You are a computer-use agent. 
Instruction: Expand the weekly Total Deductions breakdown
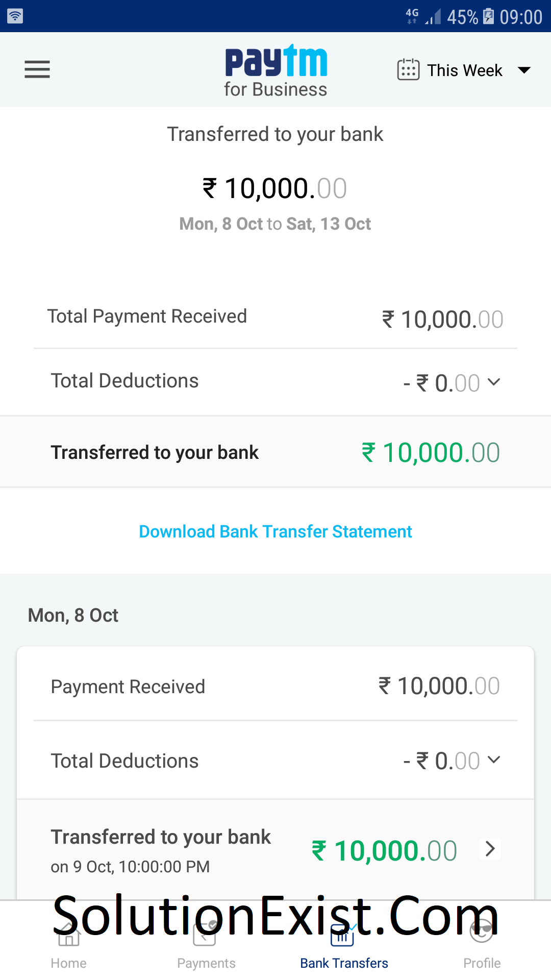point(493,382)
